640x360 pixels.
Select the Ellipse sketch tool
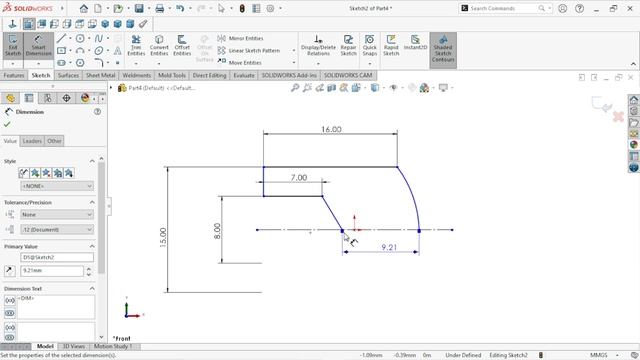(99, 51)
